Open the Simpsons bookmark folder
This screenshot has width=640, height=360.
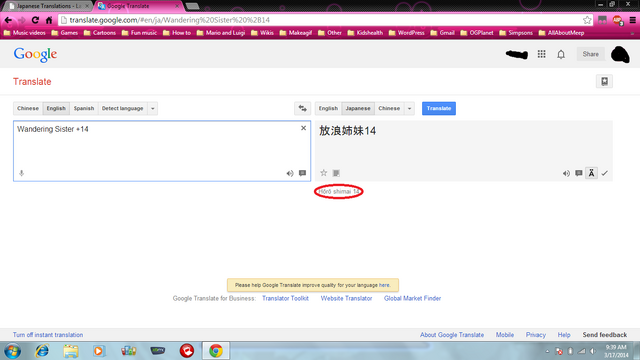click(516, 33)
